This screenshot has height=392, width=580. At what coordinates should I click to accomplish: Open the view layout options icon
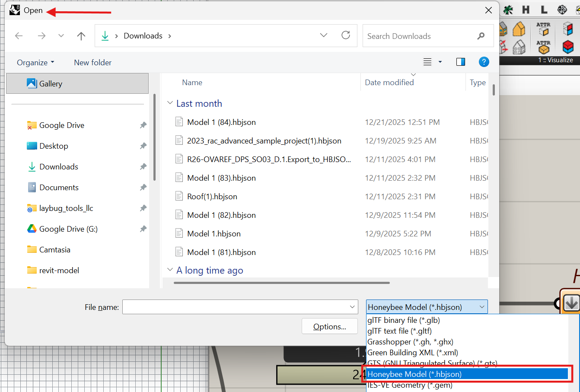427,62
